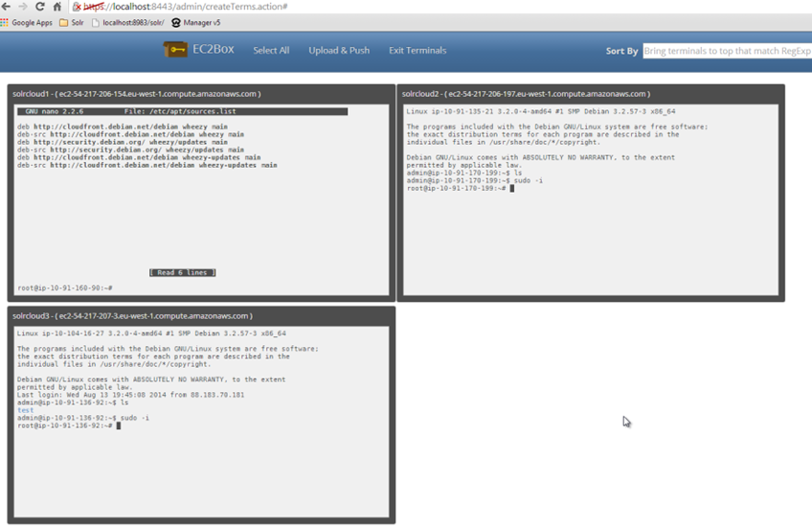This screenshot has height=528, width=812.
Task: Focus the Sort By RegExp input field
Action: tap(727, 51)
